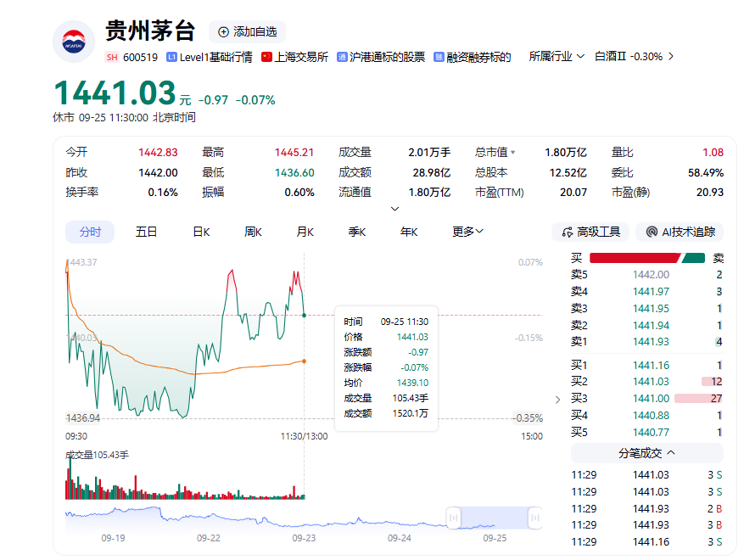Click the current price 1441.03 元
The image size is (744, 560).
122,93
